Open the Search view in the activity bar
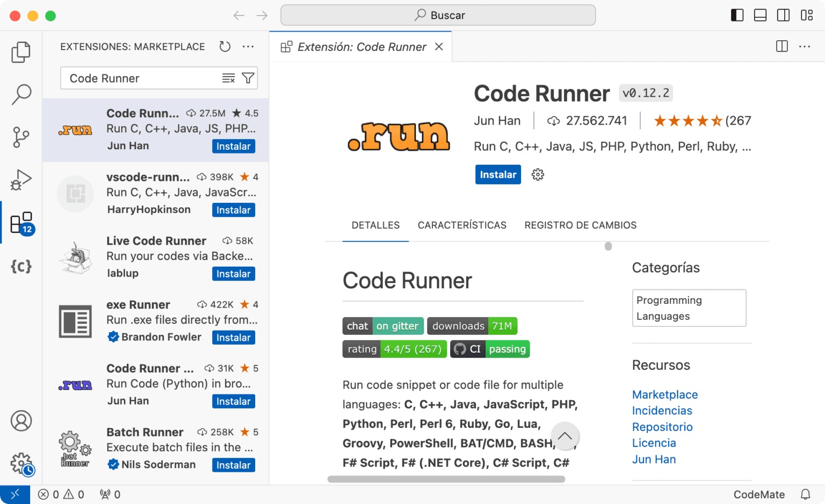Screen dimensions: 825x504 point(21,94)
